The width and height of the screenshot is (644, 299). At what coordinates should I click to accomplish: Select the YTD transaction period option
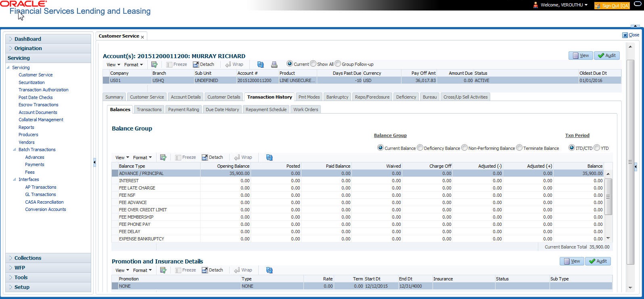pos(597,148)
